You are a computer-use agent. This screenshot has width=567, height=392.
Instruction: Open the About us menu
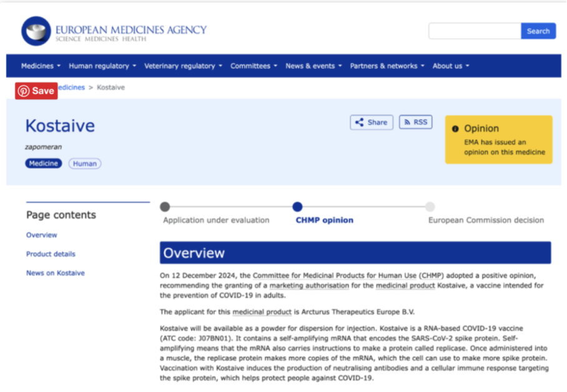point(451,66)
